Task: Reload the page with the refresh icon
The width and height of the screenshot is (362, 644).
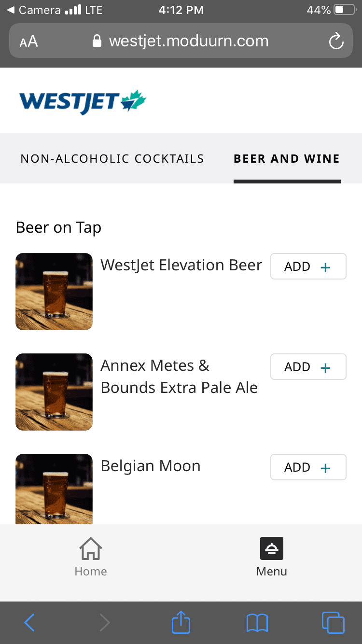Action: [x=336, y=42]
